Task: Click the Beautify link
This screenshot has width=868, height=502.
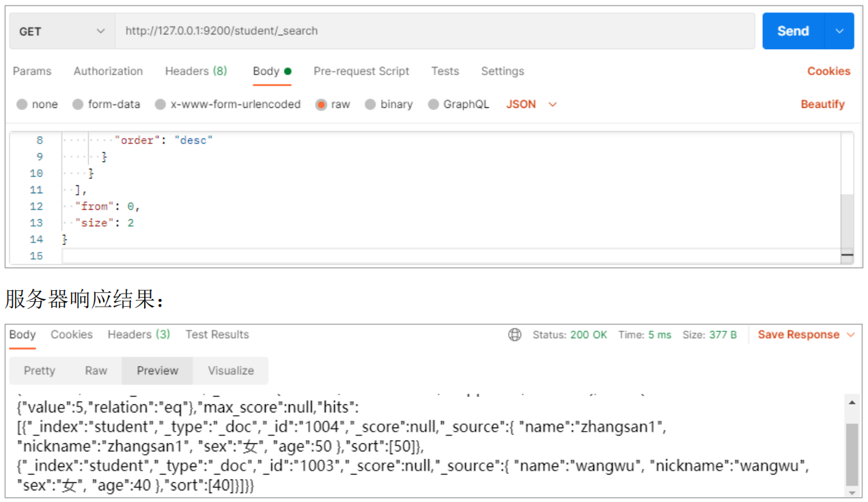Action: [x=822, y=104]
